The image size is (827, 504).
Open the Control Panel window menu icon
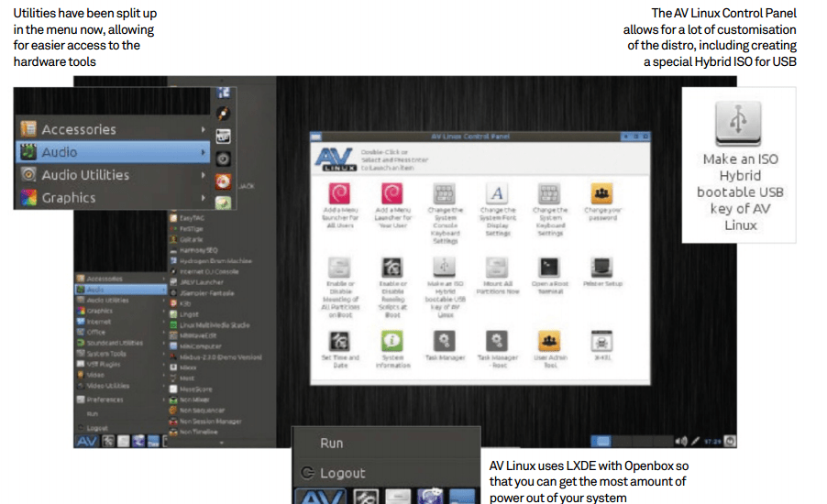click(316, 137)
